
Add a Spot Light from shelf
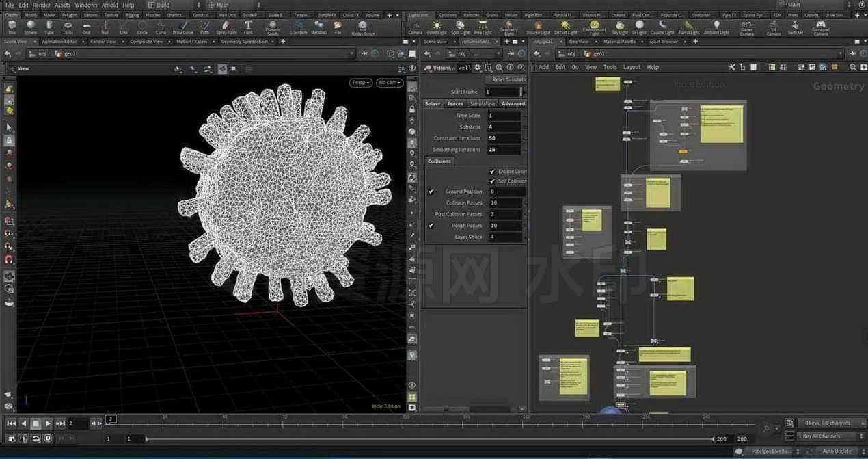460,27
